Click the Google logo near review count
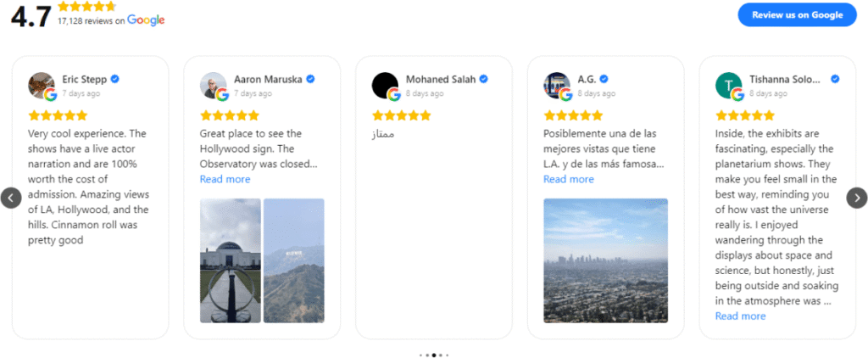Image resolution: width=868 pixels, height=358 pixels. 146,20
